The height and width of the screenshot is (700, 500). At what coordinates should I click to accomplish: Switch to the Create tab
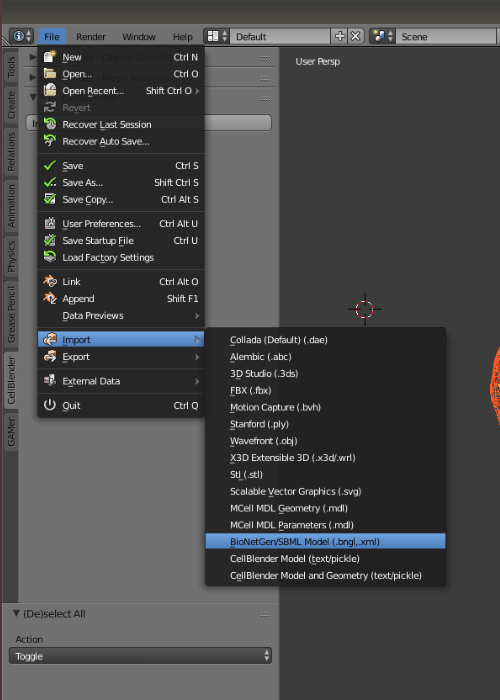coord(11,105)
